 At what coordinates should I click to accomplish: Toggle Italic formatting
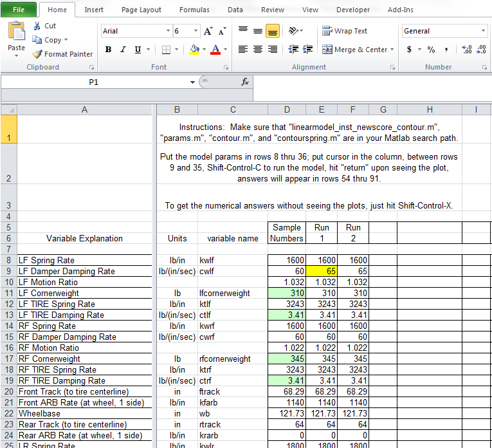123,50
